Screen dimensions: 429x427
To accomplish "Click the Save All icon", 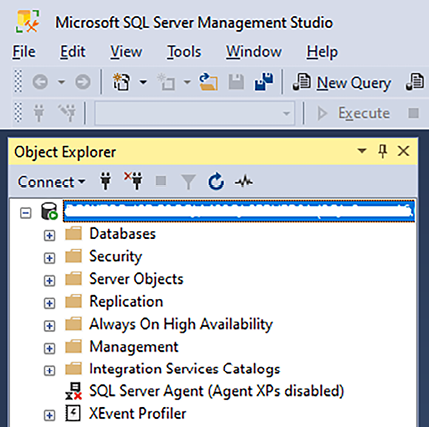I will 264,82.
